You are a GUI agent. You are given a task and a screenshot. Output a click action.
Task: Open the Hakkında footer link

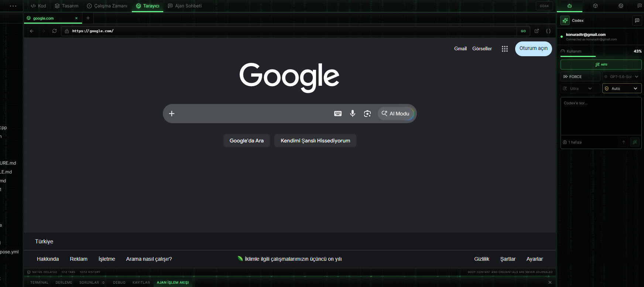click(48, 259)
